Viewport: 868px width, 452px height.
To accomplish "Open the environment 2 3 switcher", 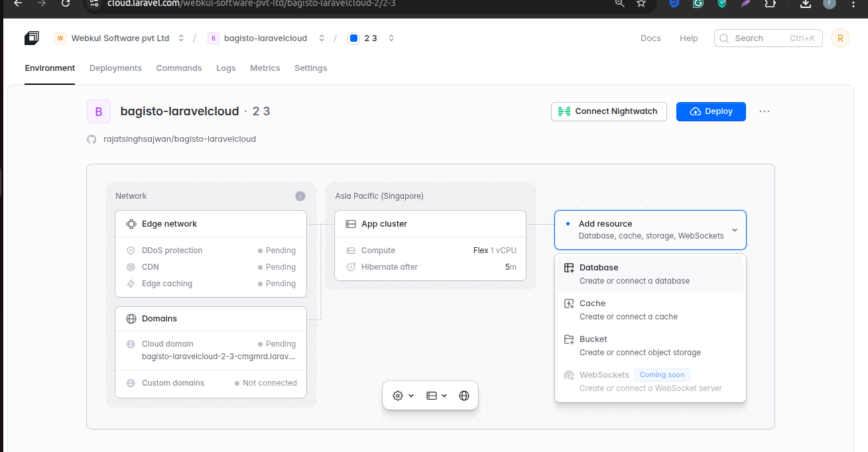I will pos(372,38).
